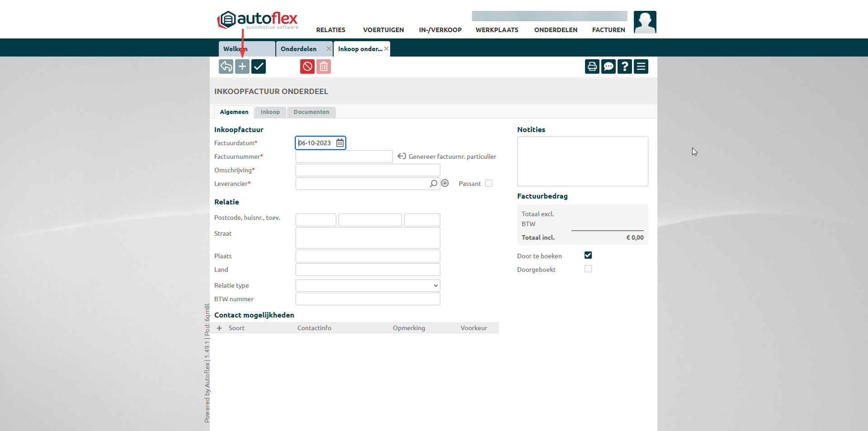The width and height of the screenshot is (868, 431).
Task: Click Genereer factuurnr. particulier link
Action: click(452, 156)
